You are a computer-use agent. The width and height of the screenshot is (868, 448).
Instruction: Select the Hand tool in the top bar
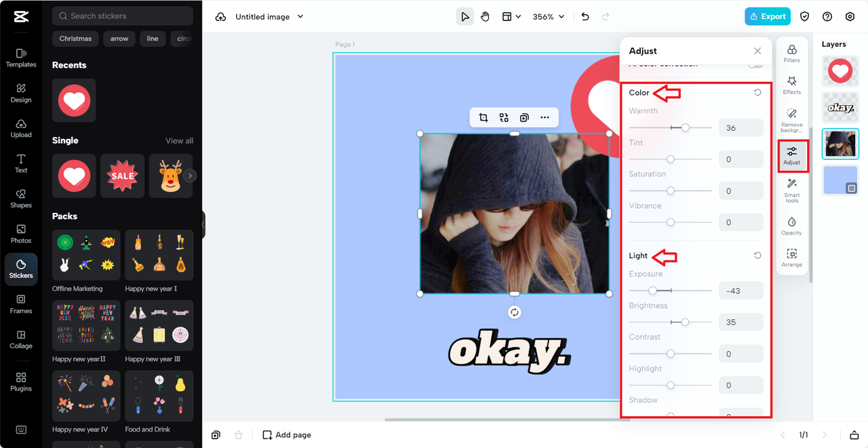[486, 16]
